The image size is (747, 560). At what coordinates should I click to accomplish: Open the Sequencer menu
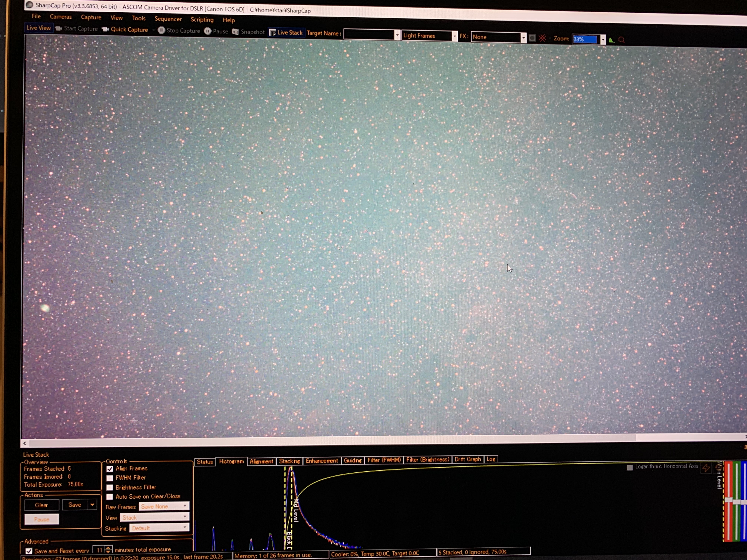click(168, 19)
